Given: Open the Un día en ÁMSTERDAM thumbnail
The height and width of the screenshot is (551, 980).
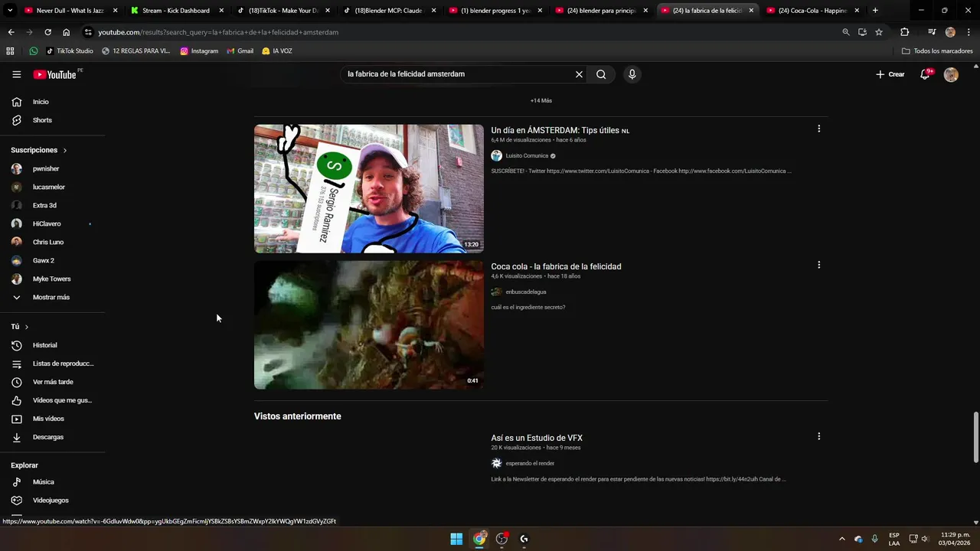Looking at the screenshot, I should (x=369, y=188).
